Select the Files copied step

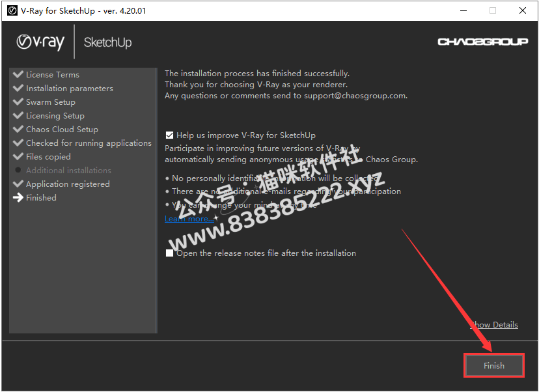(48, 157)
